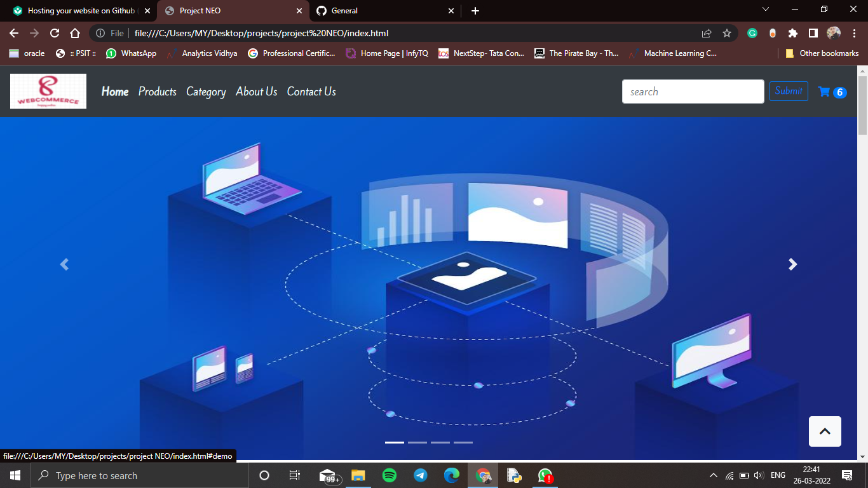This screenshot has height=488, width=868.
Task: Select the first carousel indicator bar
Action: point(395,442)
